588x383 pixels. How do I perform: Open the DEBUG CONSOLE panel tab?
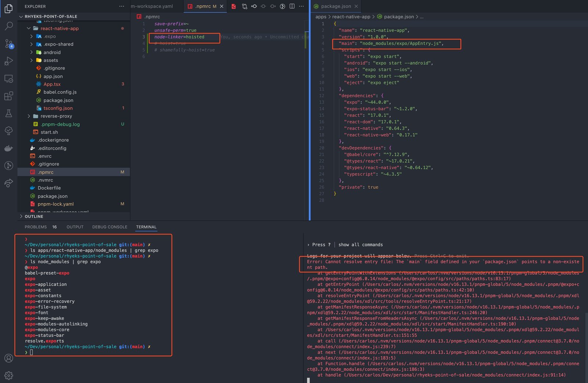[110, 227]
